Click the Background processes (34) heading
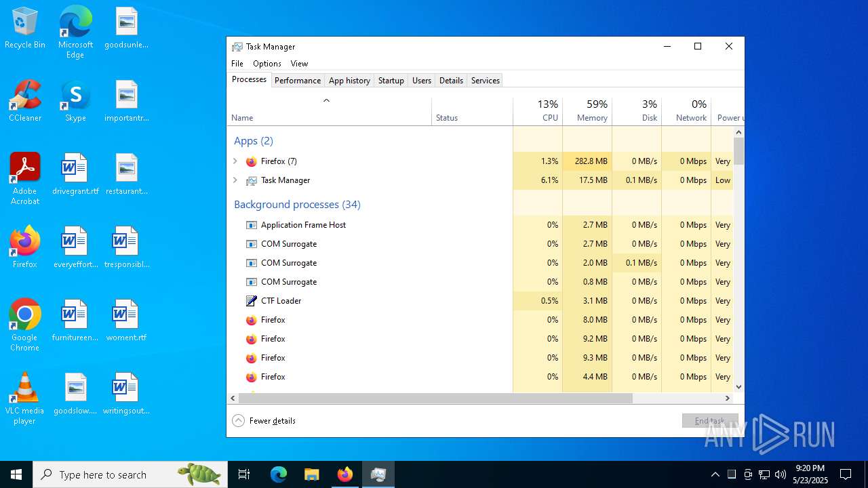 point(297,205)
